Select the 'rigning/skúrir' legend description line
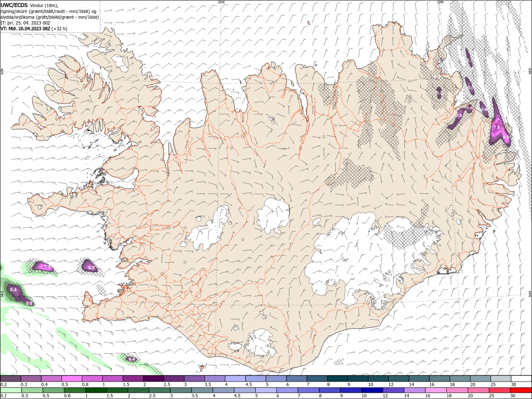 (x=48, y=11)
